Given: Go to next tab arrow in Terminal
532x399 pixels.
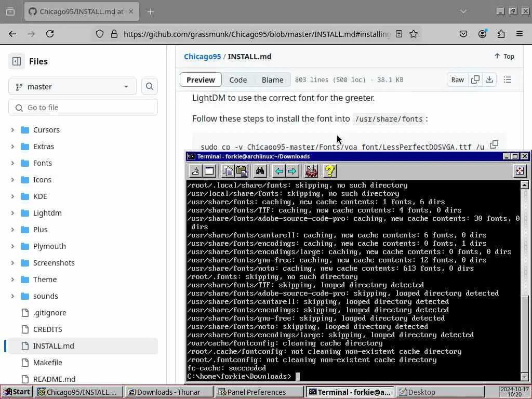Looking at the screenshot, I should 292,171.
